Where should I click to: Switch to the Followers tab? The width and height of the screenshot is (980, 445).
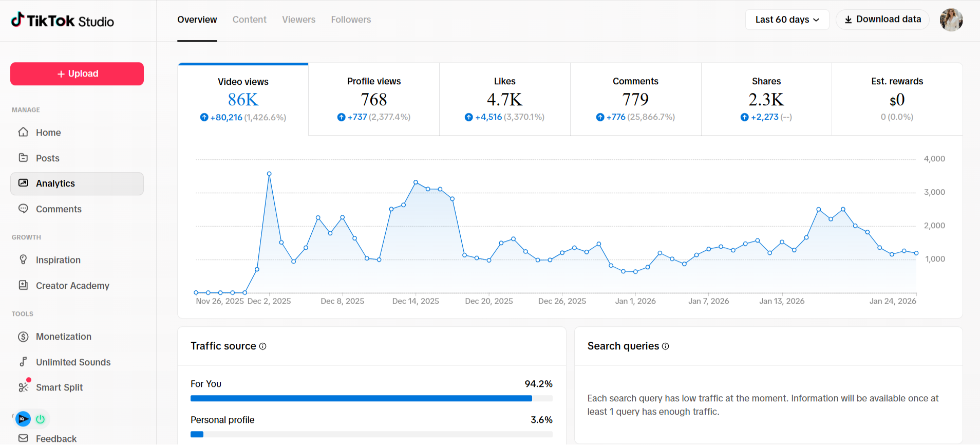coord(351,20)
